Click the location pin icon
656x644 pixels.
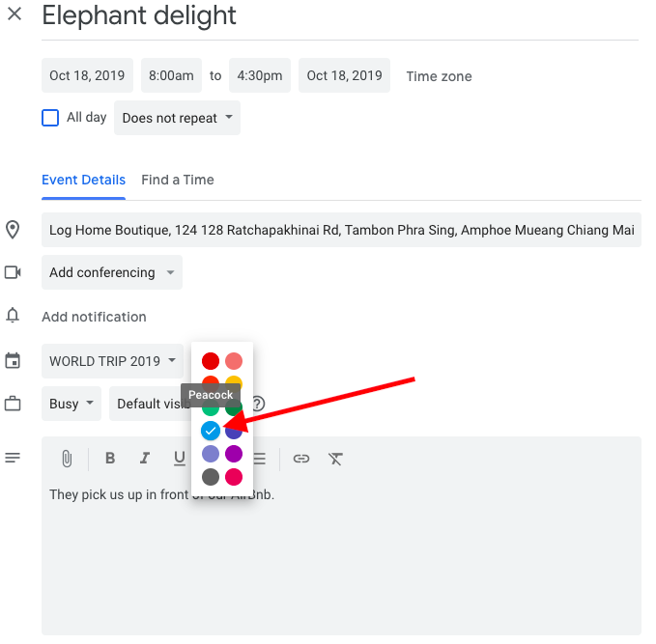click(x=14, y=230)
